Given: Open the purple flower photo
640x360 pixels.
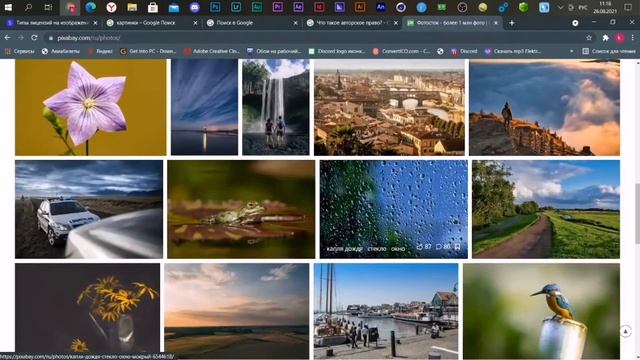Looking at the screenshot, I should 91,107.
